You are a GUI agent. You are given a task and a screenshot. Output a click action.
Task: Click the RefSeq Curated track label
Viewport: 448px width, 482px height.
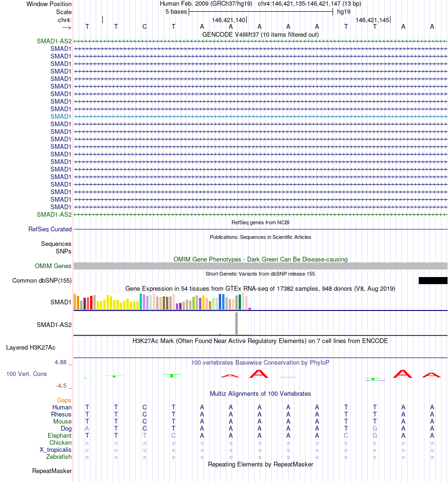50,229
